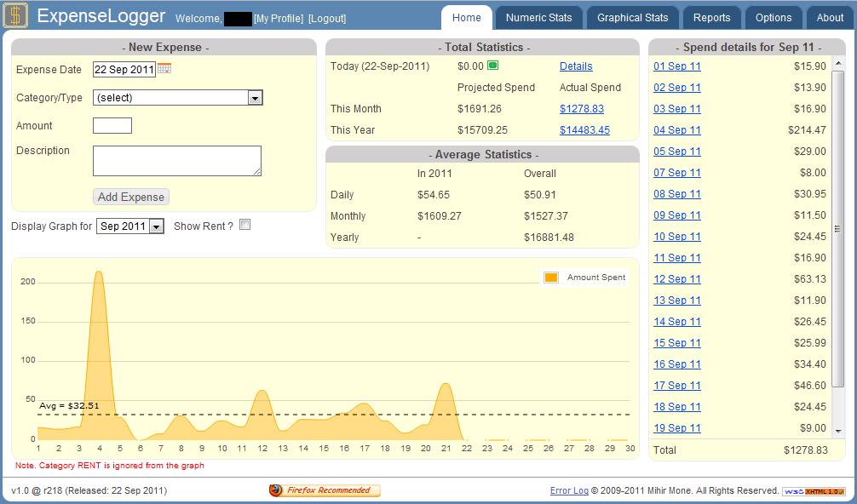Viewport: 857px width, 504px height.
Task: Expand the Category/Type dropdown
Action: pyautogui.click(x=255, y=98)
